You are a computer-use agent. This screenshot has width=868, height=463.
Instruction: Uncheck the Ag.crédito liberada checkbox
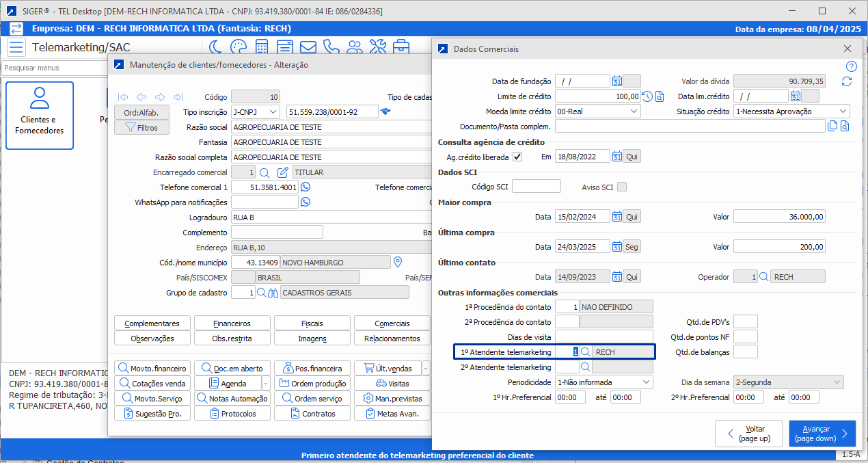[x=517, y=157]
